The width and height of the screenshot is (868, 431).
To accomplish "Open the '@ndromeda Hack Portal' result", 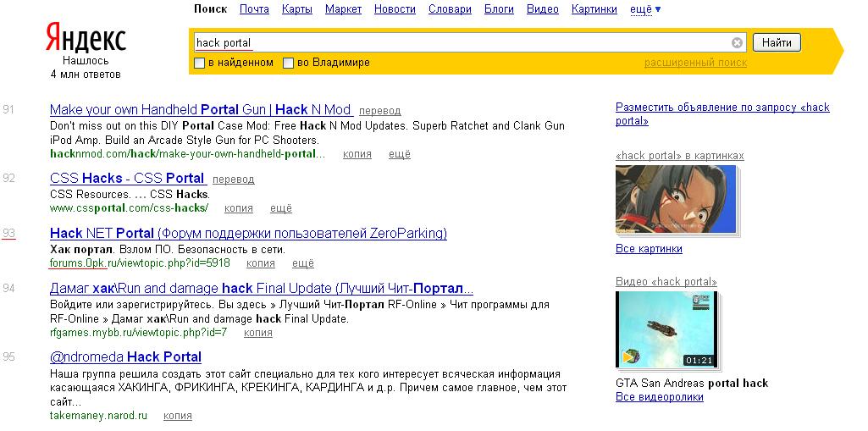I will (x=125, y=356).
